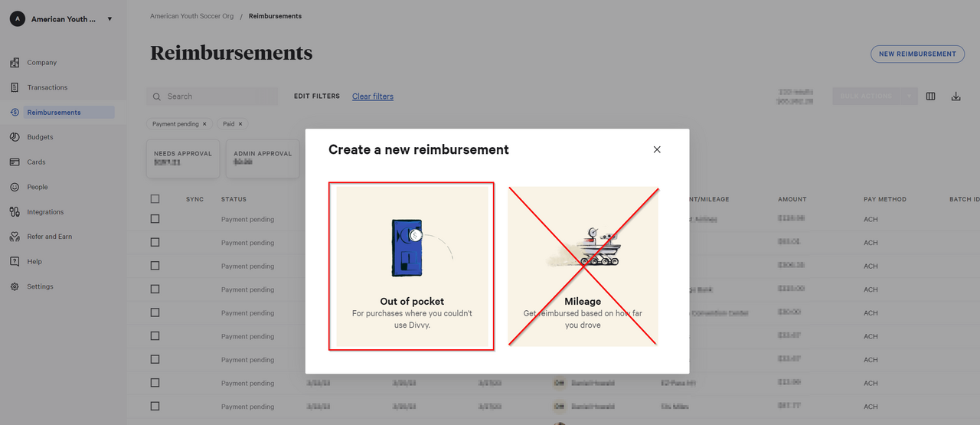980x425 pixels.
Task: Click the Transactions receipt icon
Action: click(15, 87)
